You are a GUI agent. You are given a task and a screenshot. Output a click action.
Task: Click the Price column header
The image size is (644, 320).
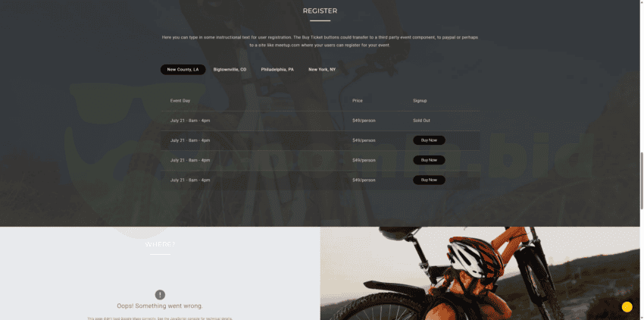(x=358, y=101)
